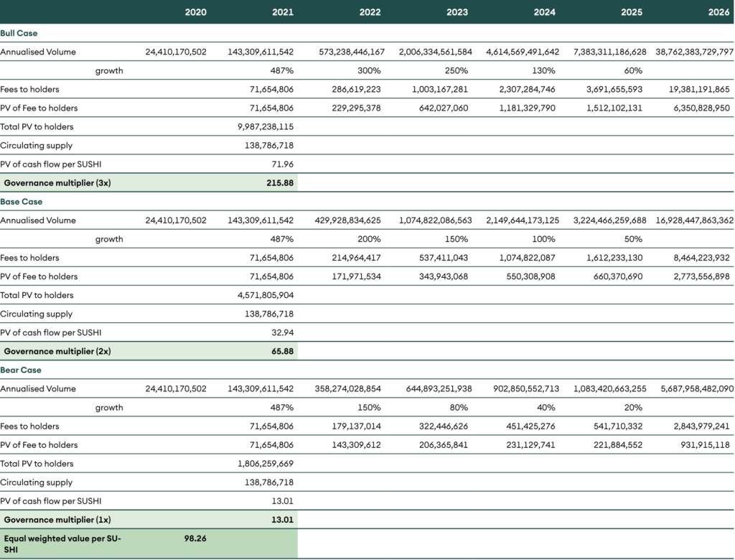Click the Governance multiplier (2x) row label
This screenshot has height=560, width=735.
click(57, 351)
